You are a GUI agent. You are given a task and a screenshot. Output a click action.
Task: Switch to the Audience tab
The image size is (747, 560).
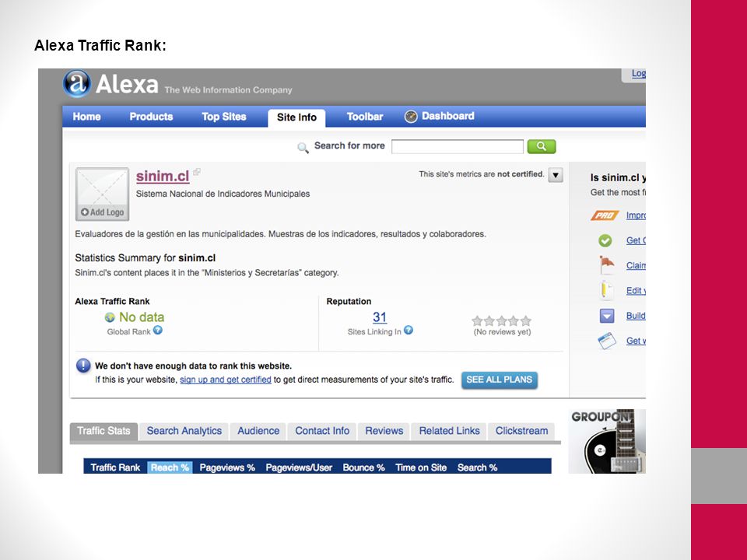point(258,432)
